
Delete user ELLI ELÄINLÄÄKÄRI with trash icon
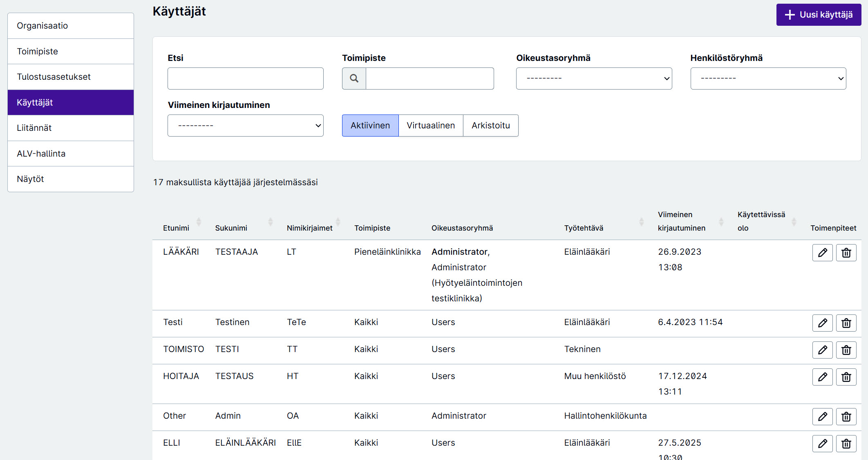(846, 444)
